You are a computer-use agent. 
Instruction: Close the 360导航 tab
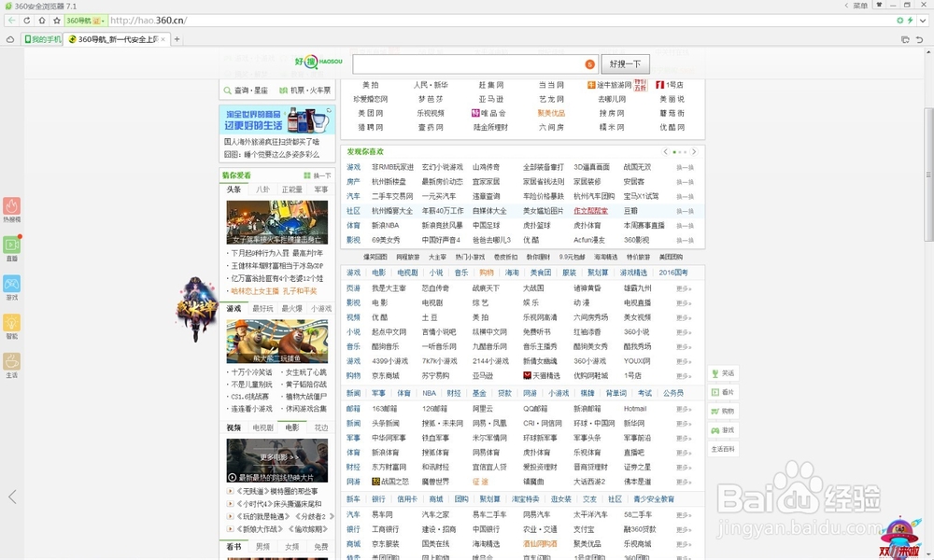click(x=163, y=39)
